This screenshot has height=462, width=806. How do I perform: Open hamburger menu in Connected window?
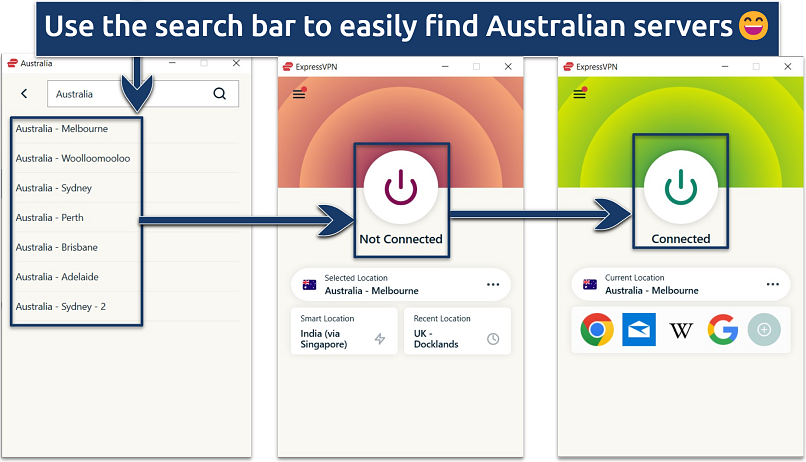[580, 94]
